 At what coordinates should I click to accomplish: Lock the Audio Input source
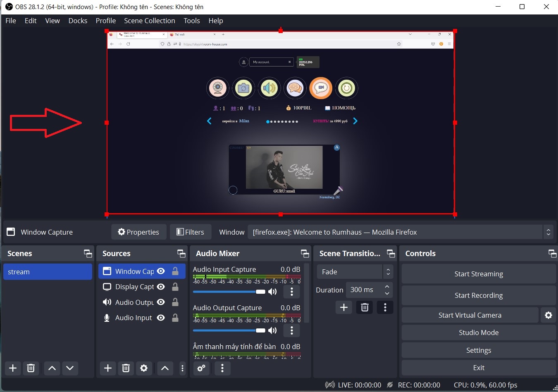(175, 318)
